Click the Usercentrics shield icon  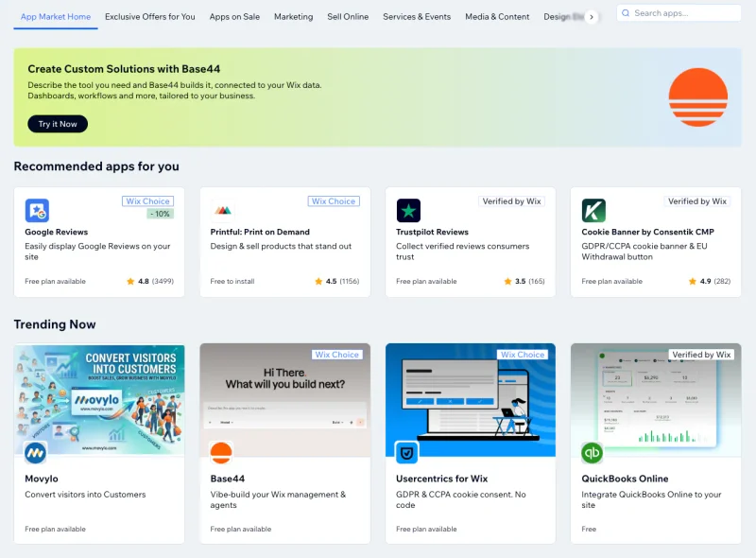(x=407, y=453)
